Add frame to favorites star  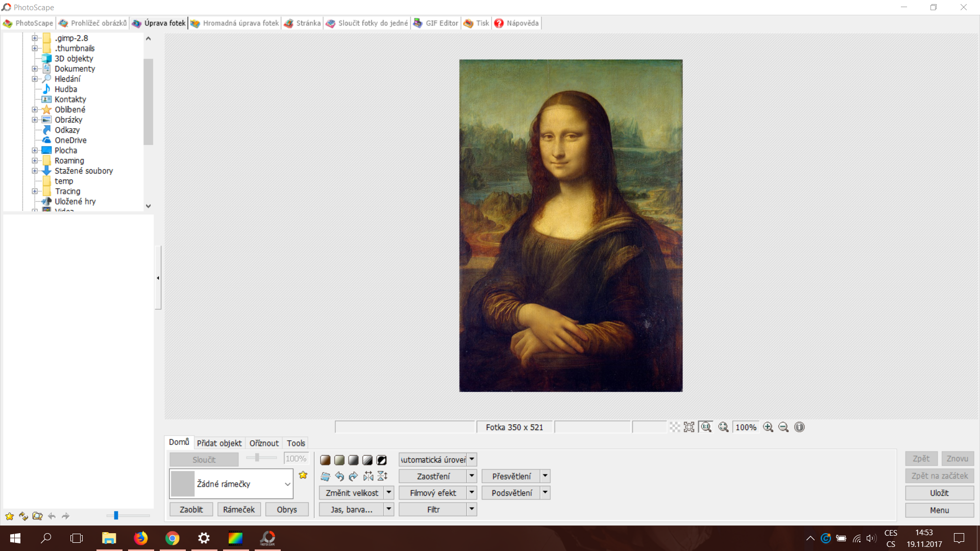(x=303, y=475)
